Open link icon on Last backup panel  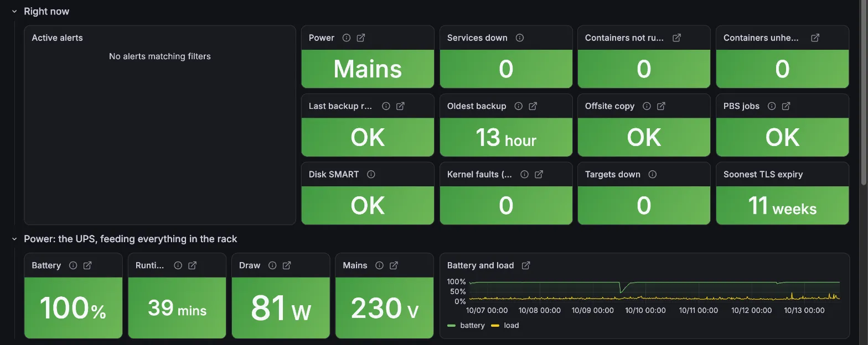[401, 106]
